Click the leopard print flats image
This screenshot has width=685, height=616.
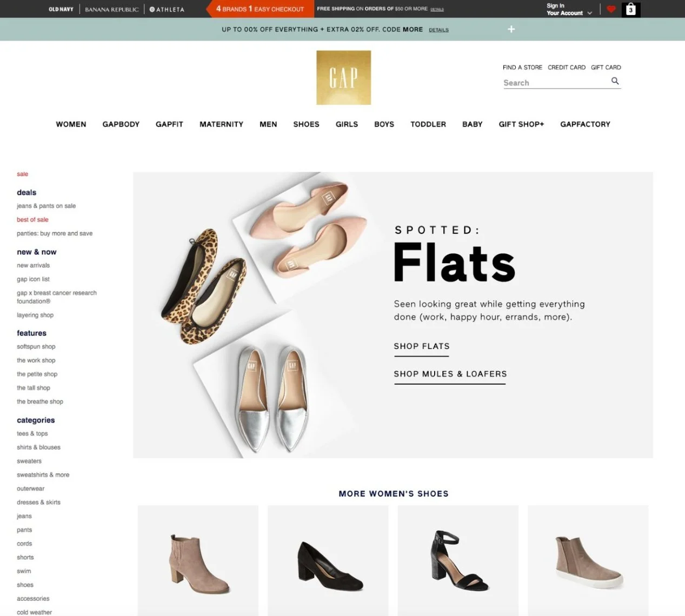tap(204, 286)
